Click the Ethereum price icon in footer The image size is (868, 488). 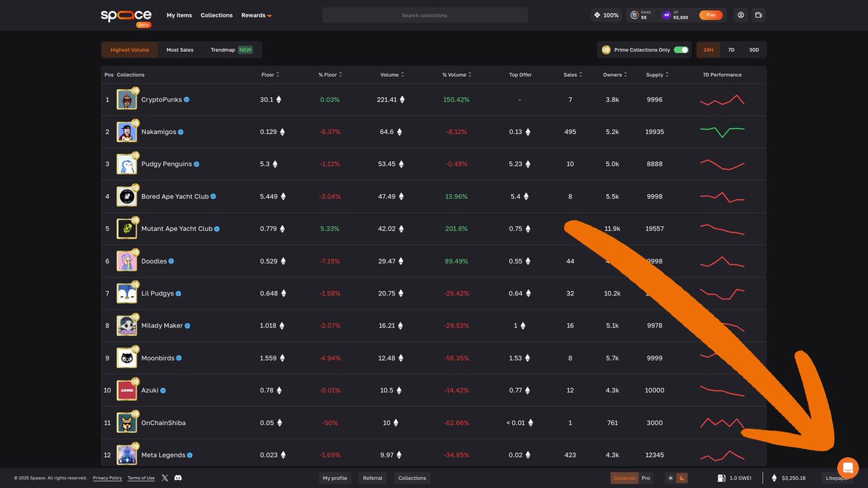(775, 478)
